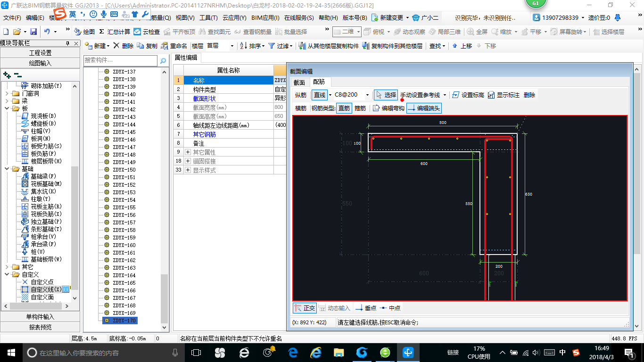Screen dimensions: 644x362
Task: Open the 二维 view mode dropdown
Action: [358, 32]
